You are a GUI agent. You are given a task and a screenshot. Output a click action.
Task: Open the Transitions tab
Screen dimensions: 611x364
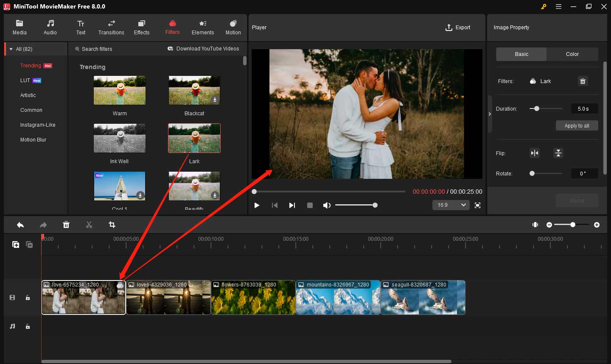111,28
